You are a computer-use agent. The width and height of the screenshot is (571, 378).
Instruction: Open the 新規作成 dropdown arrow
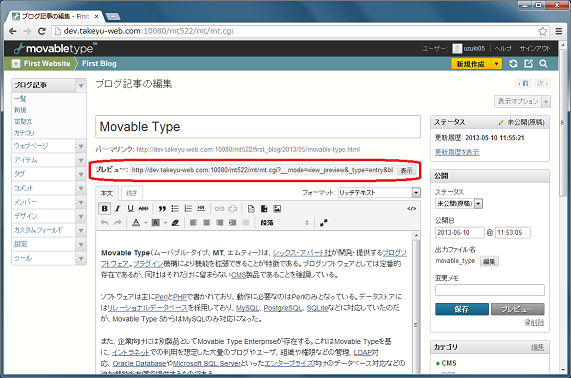tap(496, 64)
